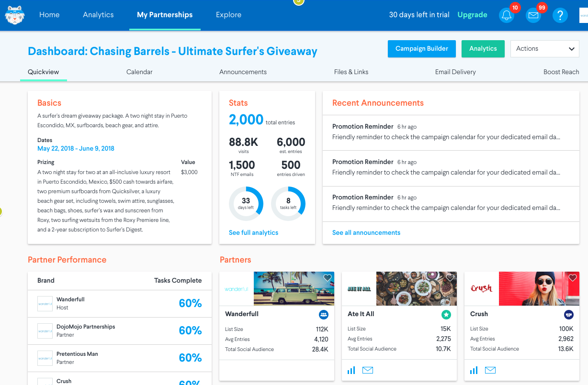Click See all announcements link
The image size is (588, 385).
point(366,233)
